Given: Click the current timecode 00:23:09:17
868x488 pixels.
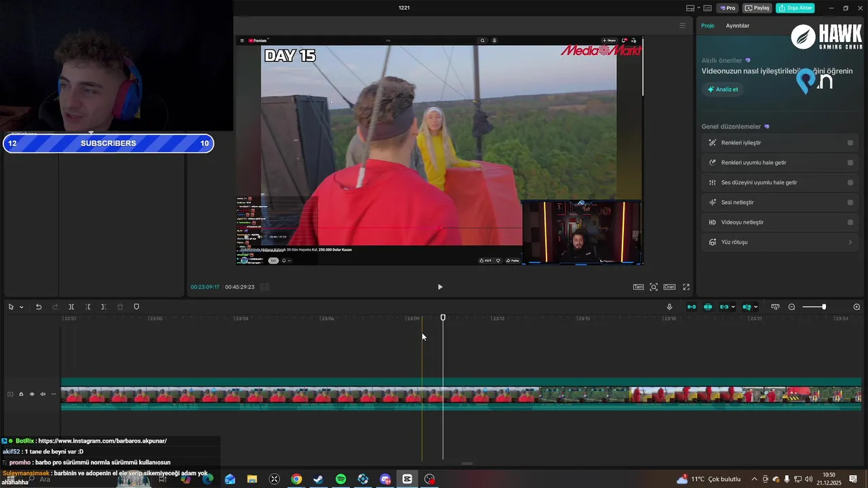Looking at the screenshot, I should point(205,287).
